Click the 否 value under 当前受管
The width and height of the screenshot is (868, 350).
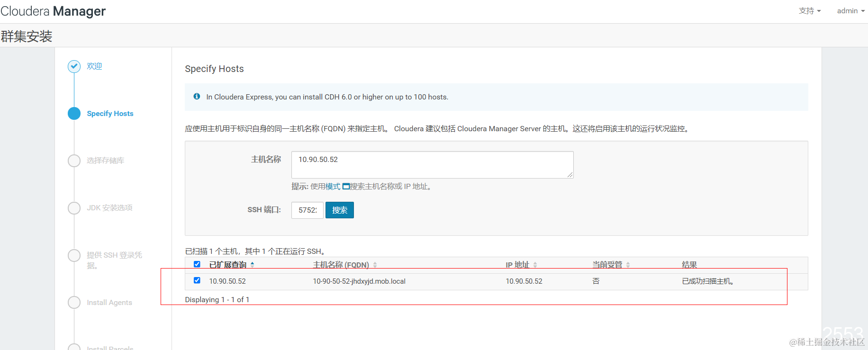596,281
